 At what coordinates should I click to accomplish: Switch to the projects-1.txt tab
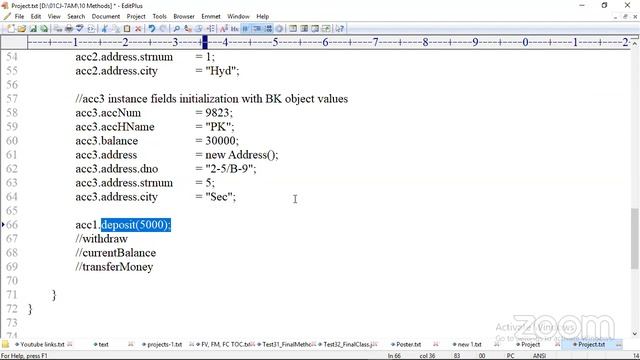[164, 344]
